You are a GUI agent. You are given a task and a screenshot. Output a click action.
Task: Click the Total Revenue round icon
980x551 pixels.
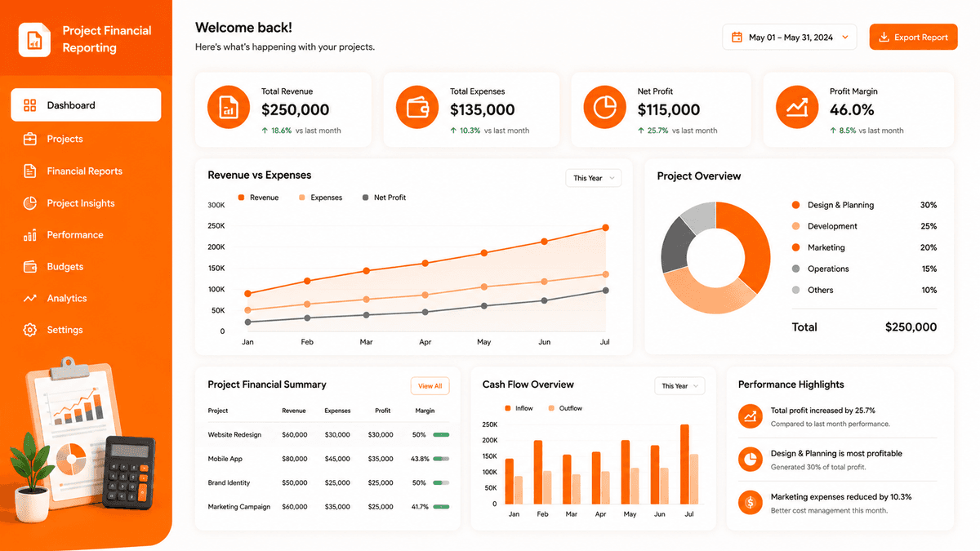pos(228,109)
